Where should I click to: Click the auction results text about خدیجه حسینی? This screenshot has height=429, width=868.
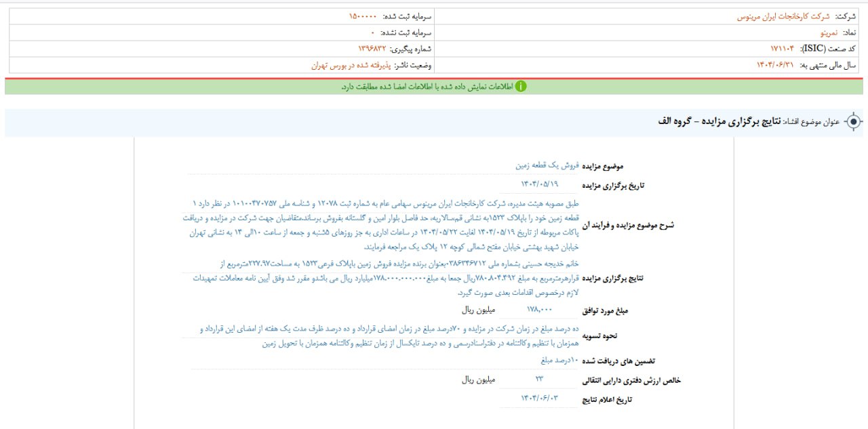(x=383, y=278)
